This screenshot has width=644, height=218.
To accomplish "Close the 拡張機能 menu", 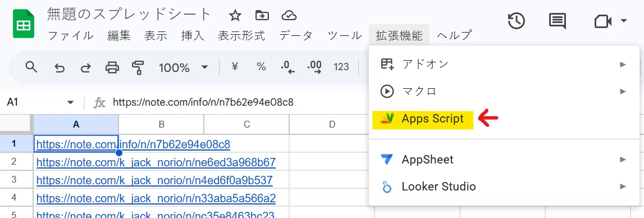I will 399,35.
